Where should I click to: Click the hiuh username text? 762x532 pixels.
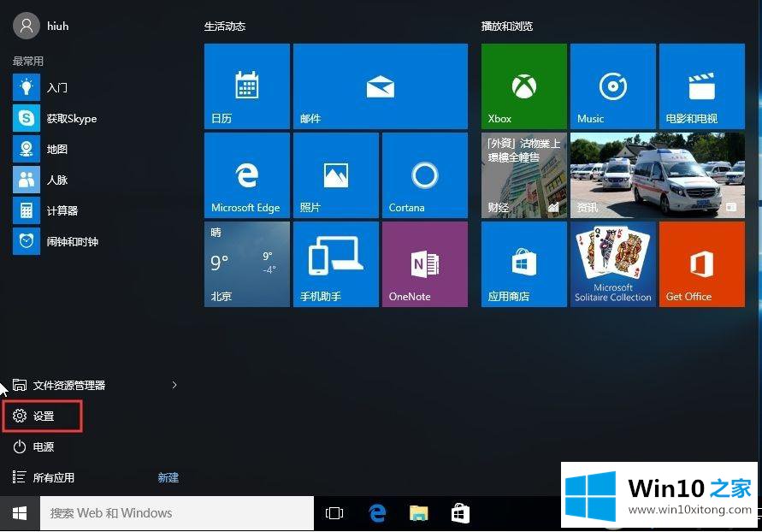point(58,27)
